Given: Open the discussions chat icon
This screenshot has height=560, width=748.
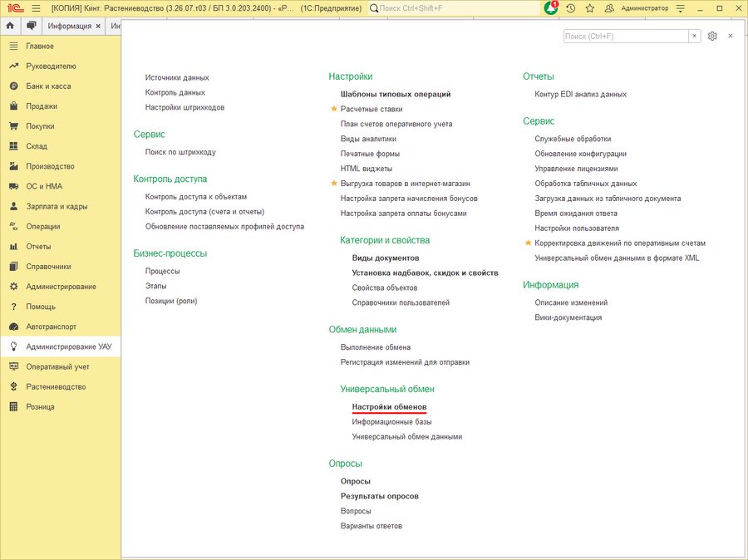Looking at the screenshot, I should 32,26.
